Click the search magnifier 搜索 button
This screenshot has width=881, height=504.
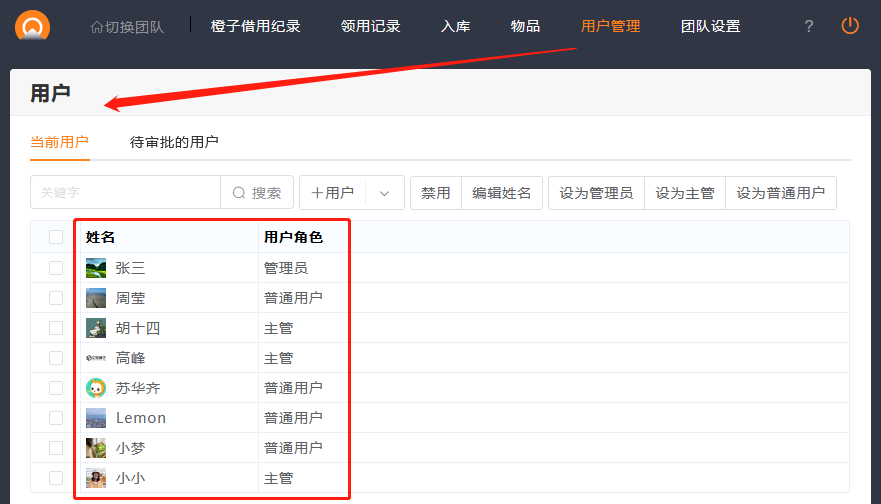257,193
